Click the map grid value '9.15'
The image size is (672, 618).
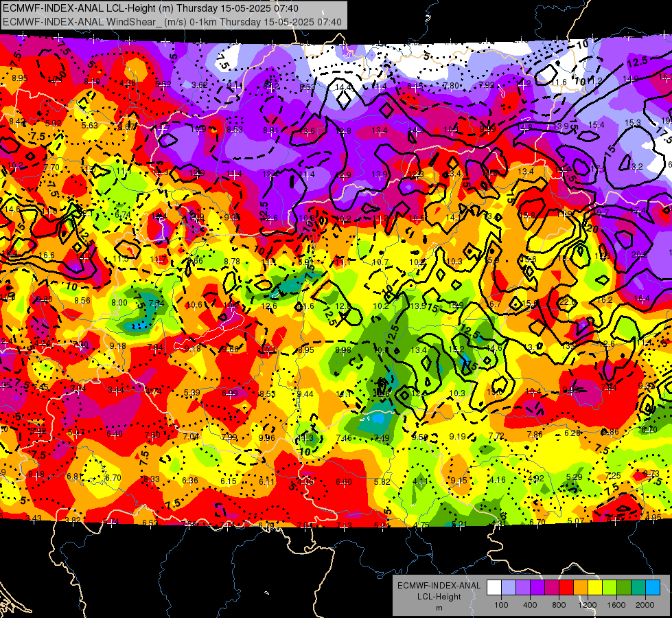click(459, 481)
